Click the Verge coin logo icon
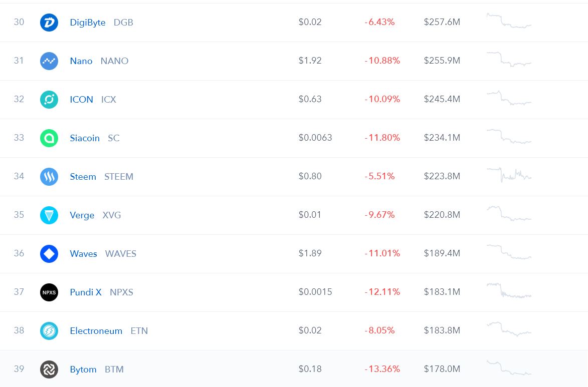Viewport: 588px width, 387px height. pyautogui.click(x=49, y=215)
